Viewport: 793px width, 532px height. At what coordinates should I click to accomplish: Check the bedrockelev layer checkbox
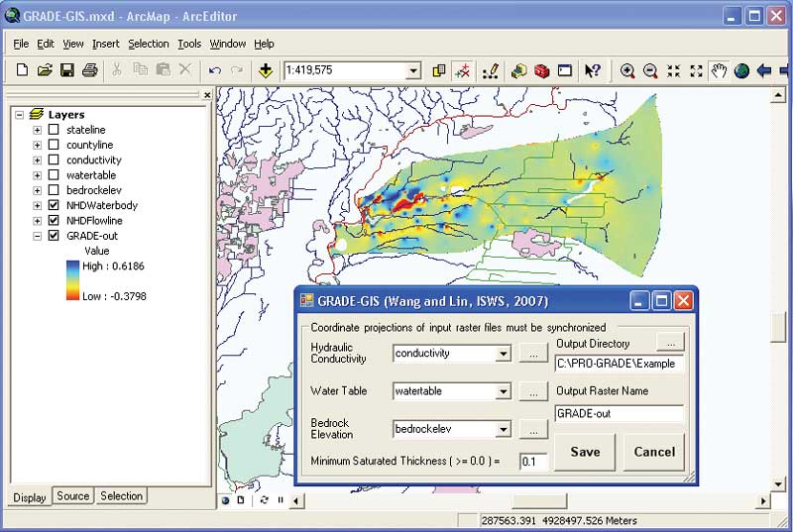pyautogui.click(x=54, y=190)
